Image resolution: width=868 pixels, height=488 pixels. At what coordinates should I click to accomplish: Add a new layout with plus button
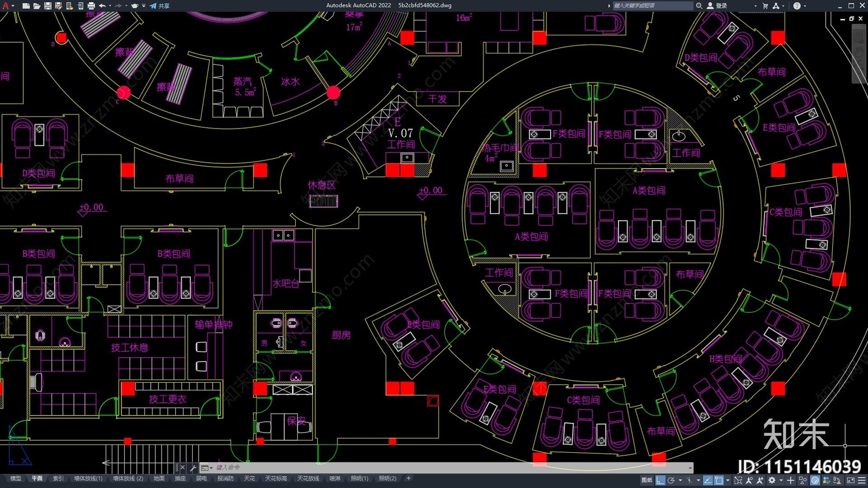coord(409,478)
